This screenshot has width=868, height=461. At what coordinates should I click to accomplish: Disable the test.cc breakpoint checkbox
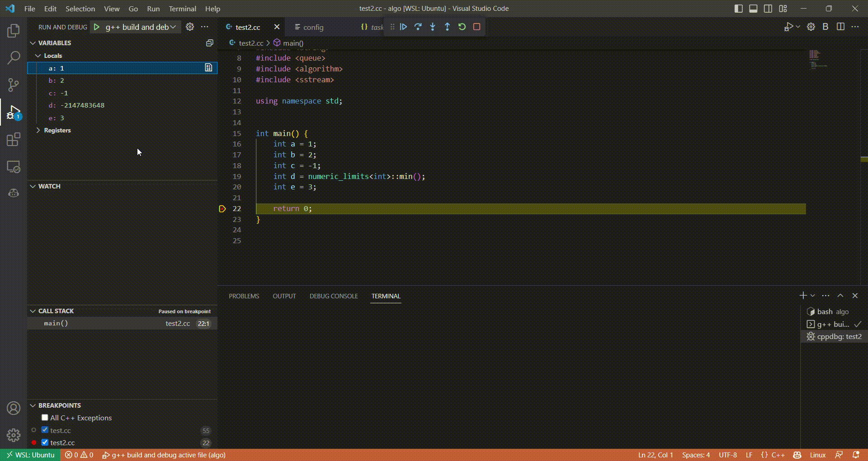(45, 430)
